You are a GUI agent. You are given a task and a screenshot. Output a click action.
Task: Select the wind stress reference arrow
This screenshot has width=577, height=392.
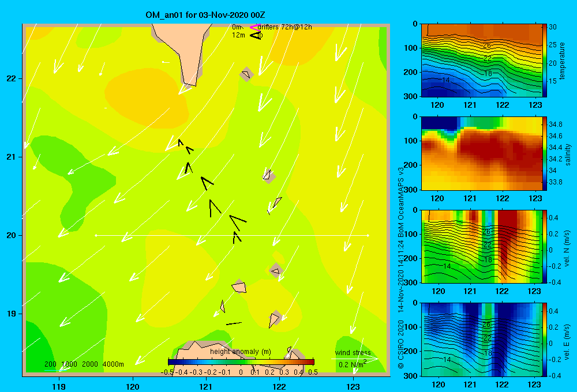(354, 359)
